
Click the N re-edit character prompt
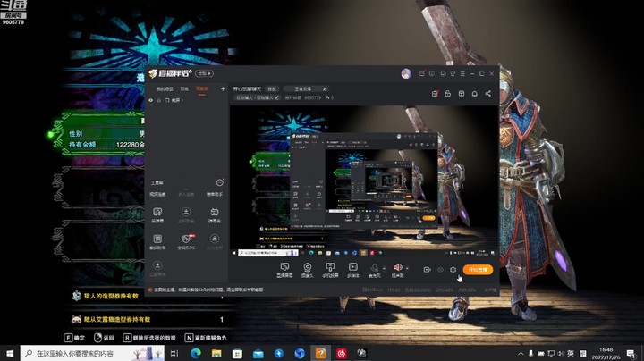(206, 338)
